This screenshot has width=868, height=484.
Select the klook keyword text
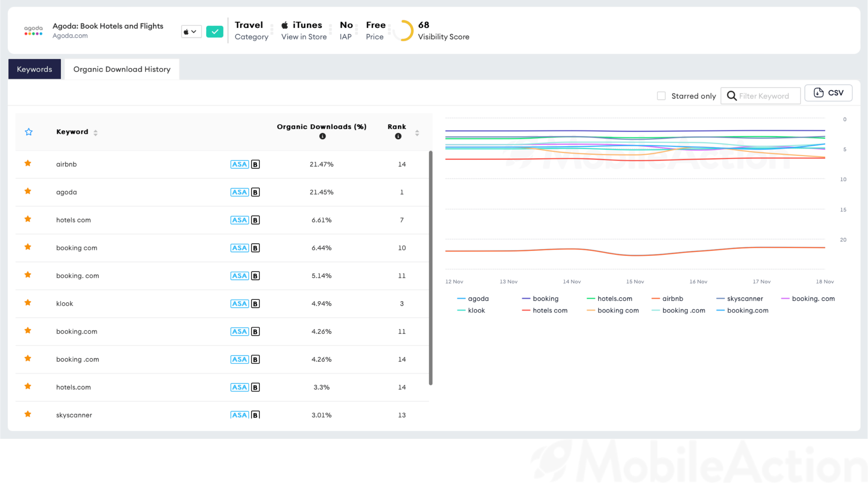(64, 304)
